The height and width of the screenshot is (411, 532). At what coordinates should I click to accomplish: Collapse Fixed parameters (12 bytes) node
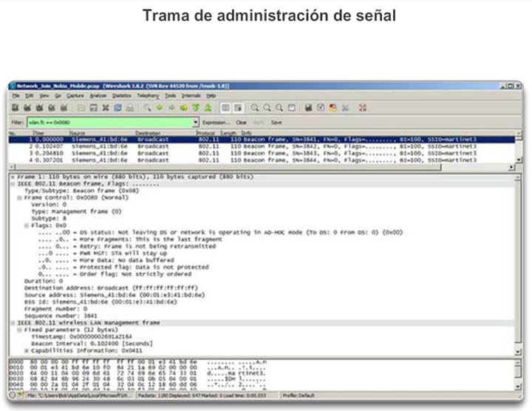click(20, 330)
